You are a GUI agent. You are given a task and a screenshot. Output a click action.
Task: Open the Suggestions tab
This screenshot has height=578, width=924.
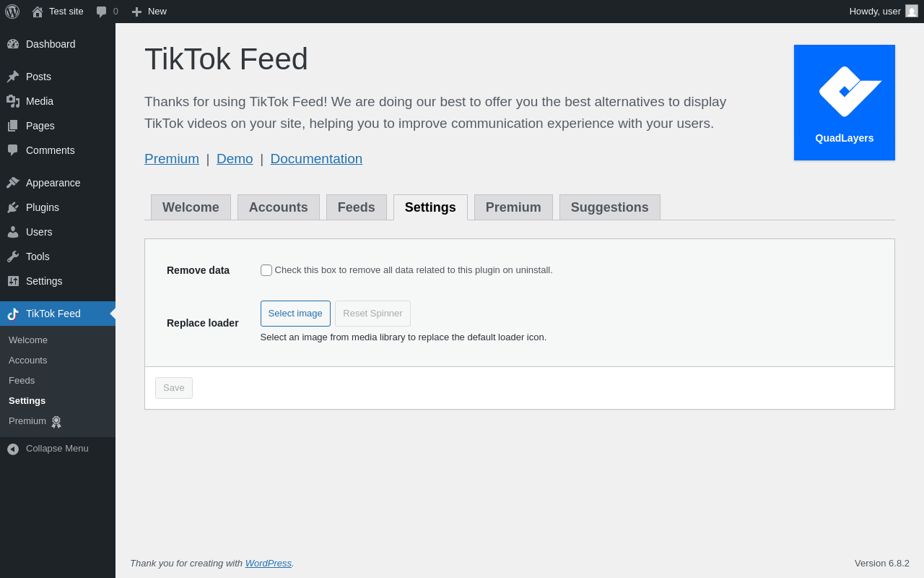[610, 207]
